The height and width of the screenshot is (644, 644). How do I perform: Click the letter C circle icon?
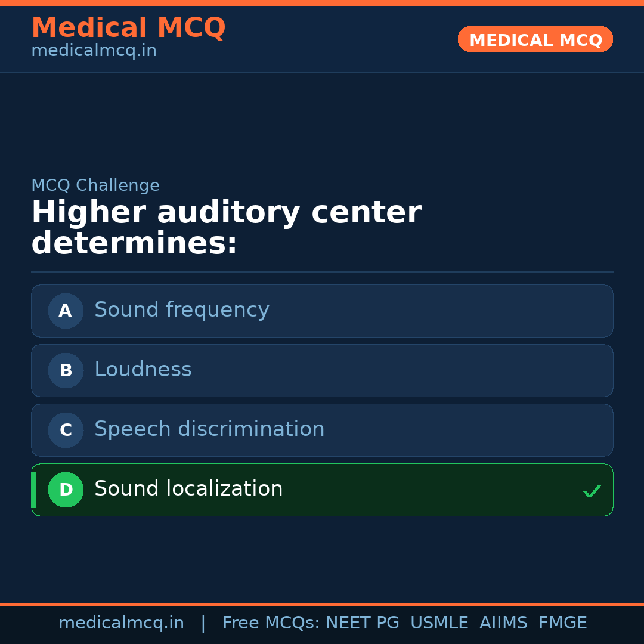(66, 430)
